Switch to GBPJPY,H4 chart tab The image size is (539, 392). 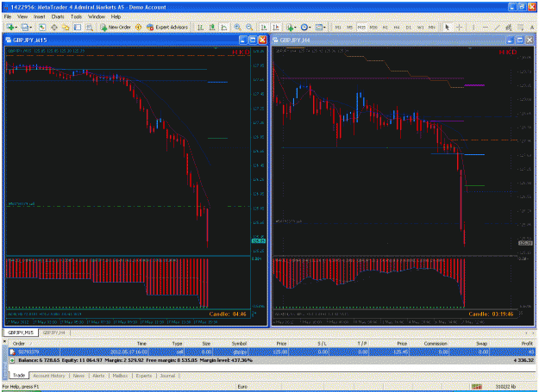(x=54, y=333)
